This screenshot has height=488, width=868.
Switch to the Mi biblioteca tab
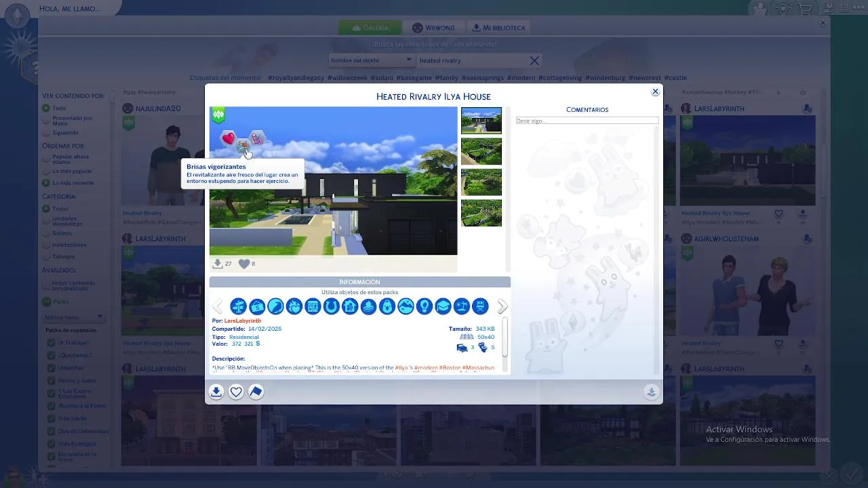(x=498, y=28)
